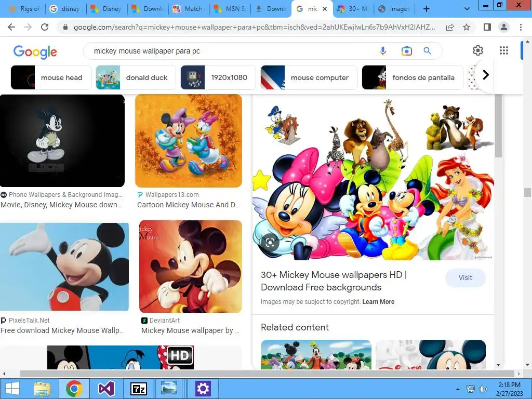The height and width of the screenshot is (399, 532).
Task: Open 7-Zip from the taskbar
Action: point(139,389)
